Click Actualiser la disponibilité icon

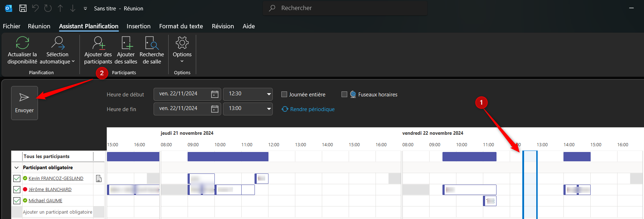pyautogui.click(x=22, y=43)
